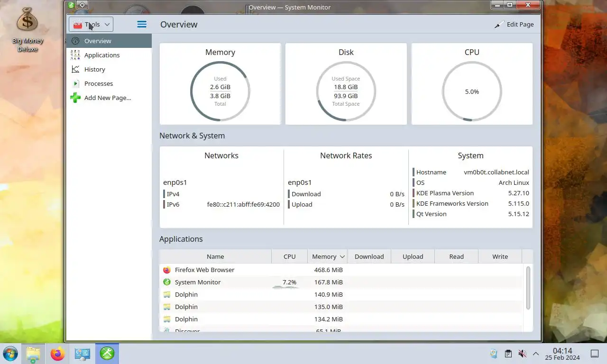Open the file manager from the taskbar
The width and height of the screenshot is (607, 364).
tap(33, 354)
